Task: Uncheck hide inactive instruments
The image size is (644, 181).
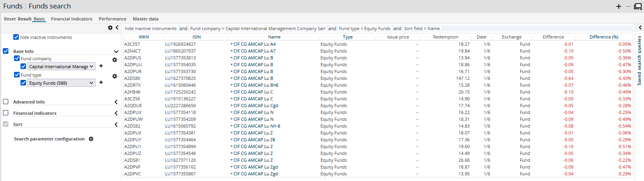Action: point(16,37)
